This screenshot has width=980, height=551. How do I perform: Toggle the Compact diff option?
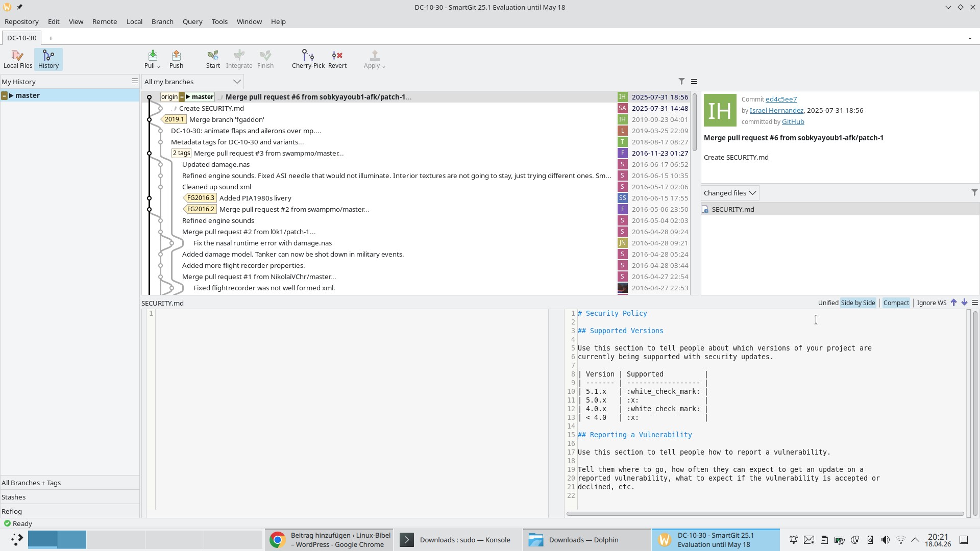(x=896, y=303)
